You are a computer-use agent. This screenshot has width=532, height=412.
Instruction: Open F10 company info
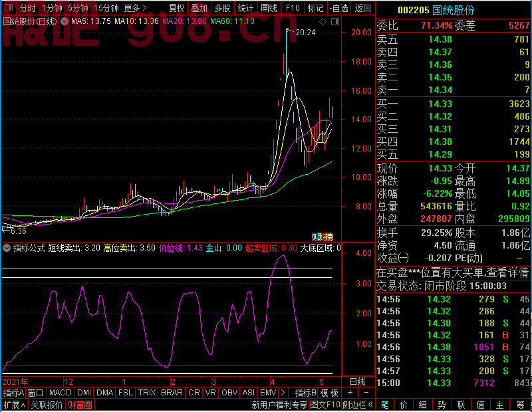coord(293,8)
